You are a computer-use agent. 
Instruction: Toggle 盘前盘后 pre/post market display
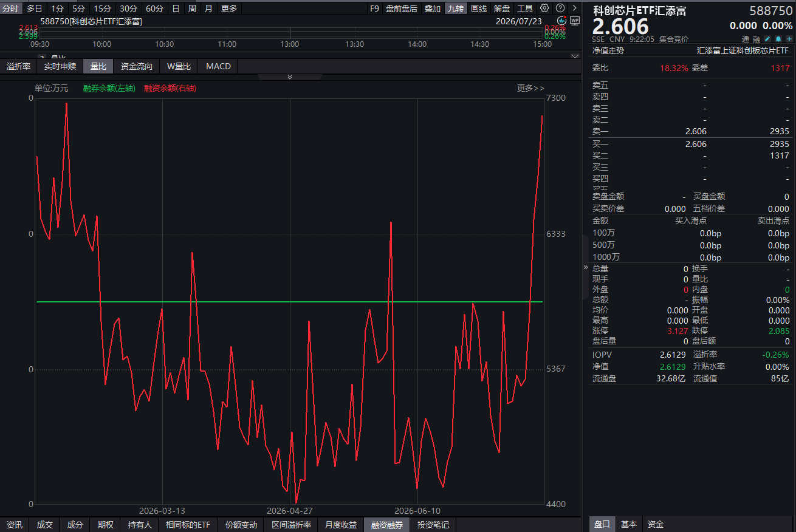(402, 8)
